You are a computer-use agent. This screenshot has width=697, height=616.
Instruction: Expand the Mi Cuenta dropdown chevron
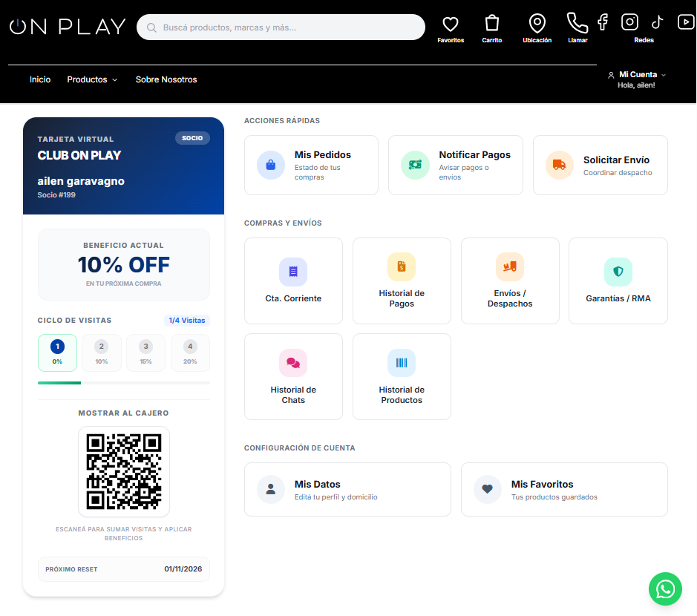click(664, 75)
